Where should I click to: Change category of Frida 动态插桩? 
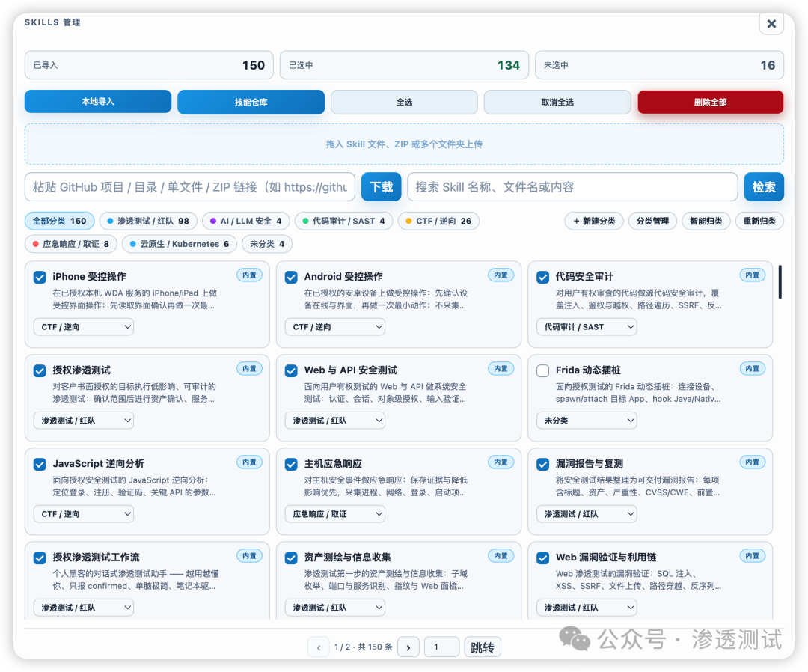coord(587,421)
